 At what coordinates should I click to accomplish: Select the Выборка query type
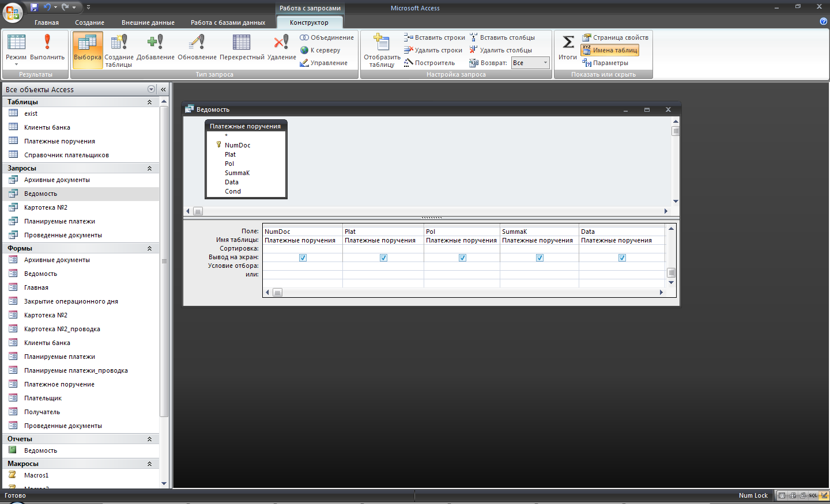click(x=88, y=50)
